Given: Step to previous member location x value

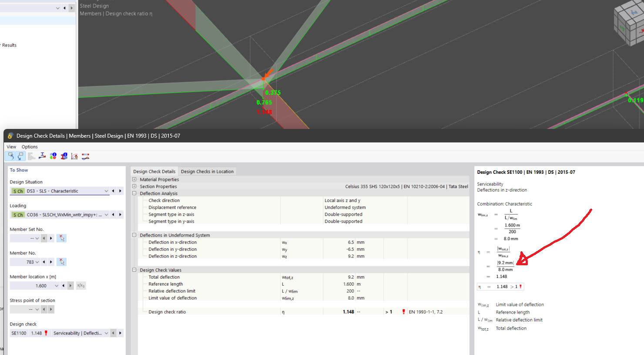Looking at the screenshot, I should click(x=64, y=286).
